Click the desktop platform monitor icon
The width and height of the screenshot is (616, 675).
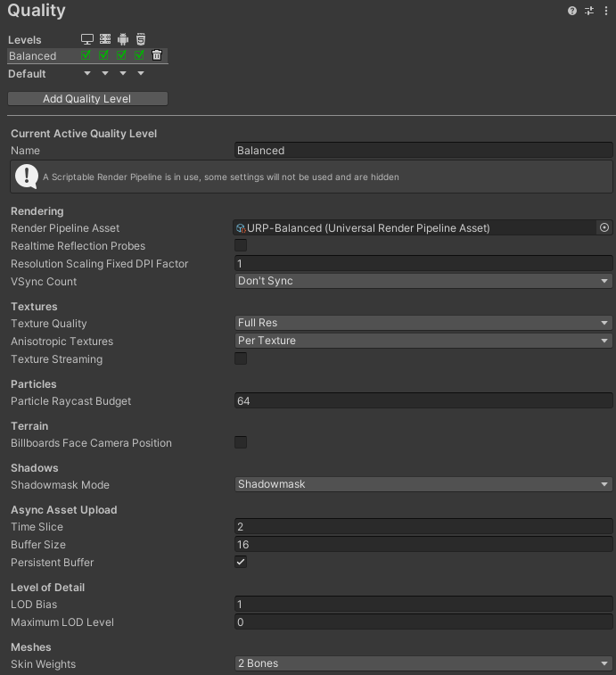(x=87, y=39)
